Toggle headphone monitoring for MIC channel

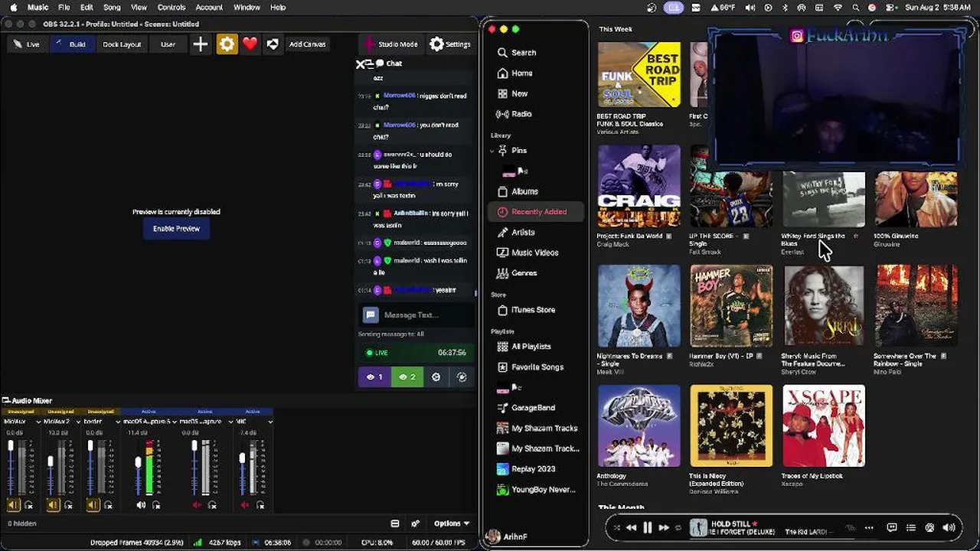pos(260,505)
